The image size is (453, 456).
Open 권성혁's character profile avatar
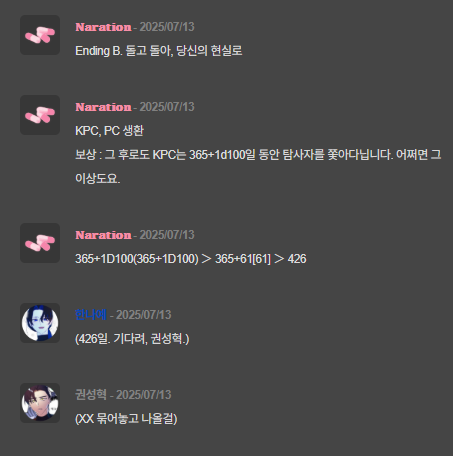(x=40, y=403)
